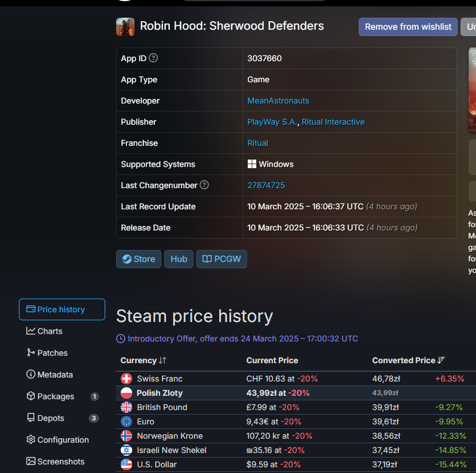Click the App ID help question mark icon
Image resolution: width=476 pixels, height=473 pixels.
(153, 58)
